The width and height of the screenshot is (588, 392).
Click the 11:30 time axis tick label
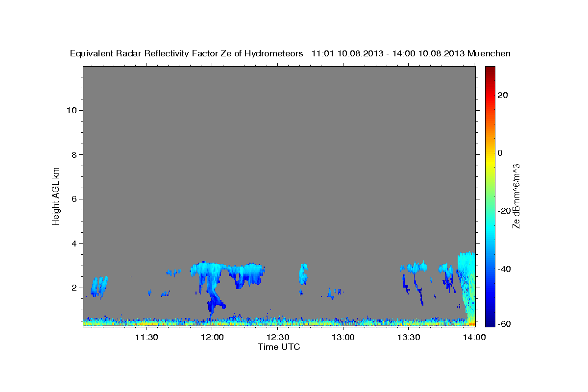point(146,337)
